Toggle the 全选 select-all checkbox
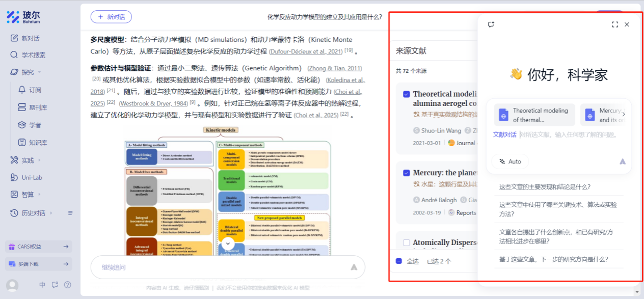Screen dimensions: 644x299 click(x=399, y=261)
